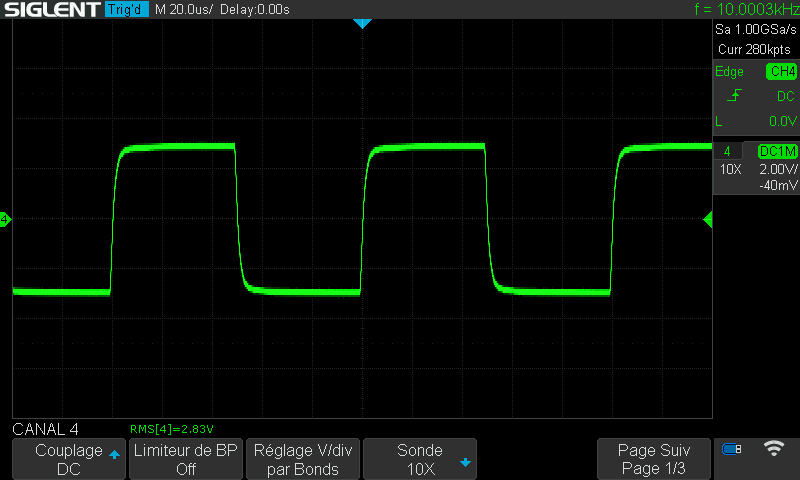The width and height of the screenshot is (800, 480).
Task: Toggle Réglage V/div par Bonds mode
Action: [303, 459]
